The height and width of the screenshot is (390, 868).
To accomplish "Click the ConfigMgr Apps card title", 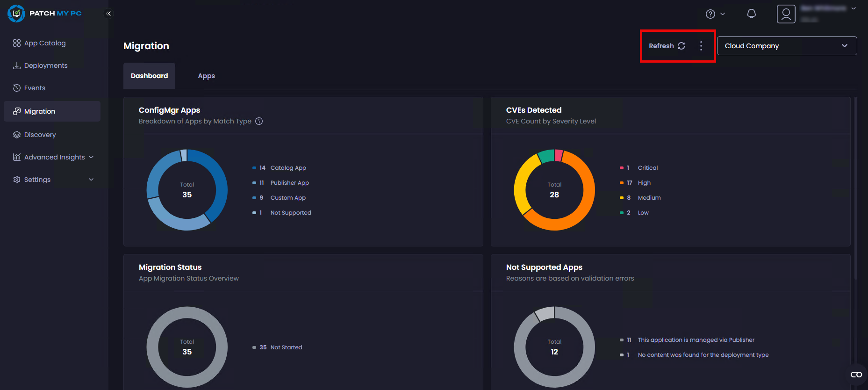I will point(169,110).
